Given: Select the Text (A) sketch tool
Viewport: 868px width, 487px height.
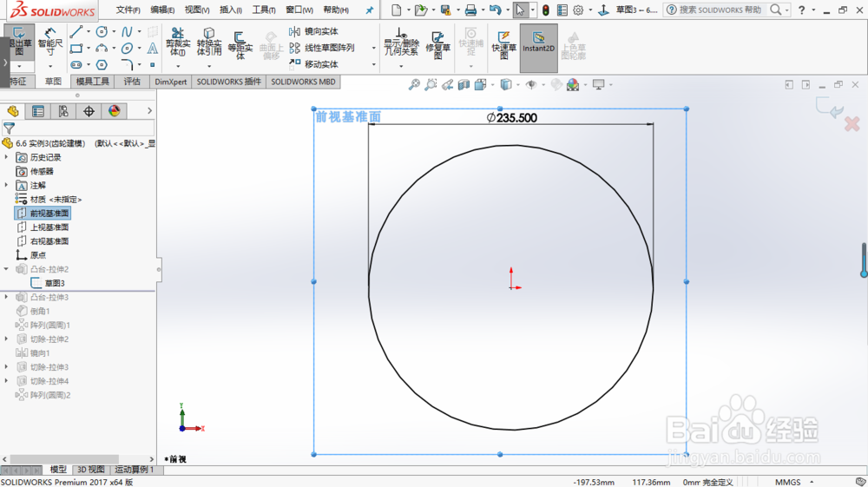Looking at the screenshot, I should [x=153, y=49].
